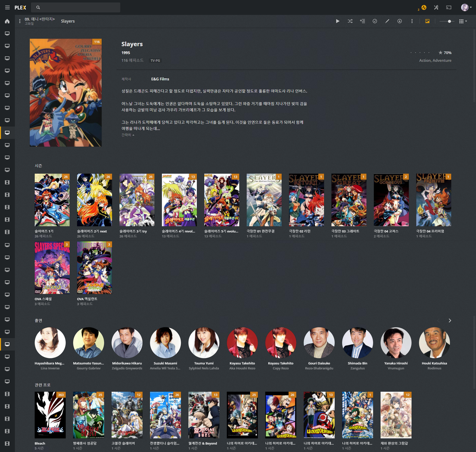Mark Slayers as watched
476x452 pixels.
(375, 21)
